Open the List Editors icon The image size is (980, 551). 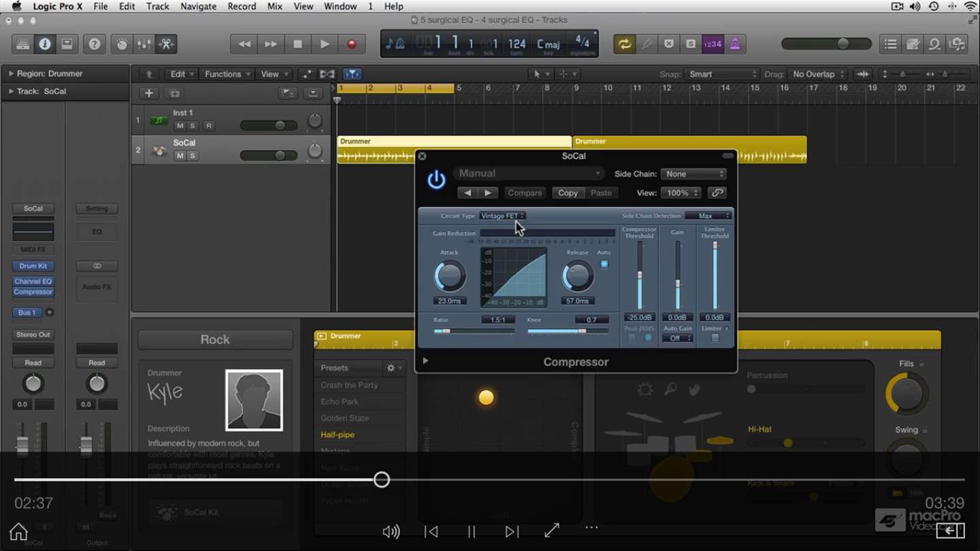pos(890,44)
